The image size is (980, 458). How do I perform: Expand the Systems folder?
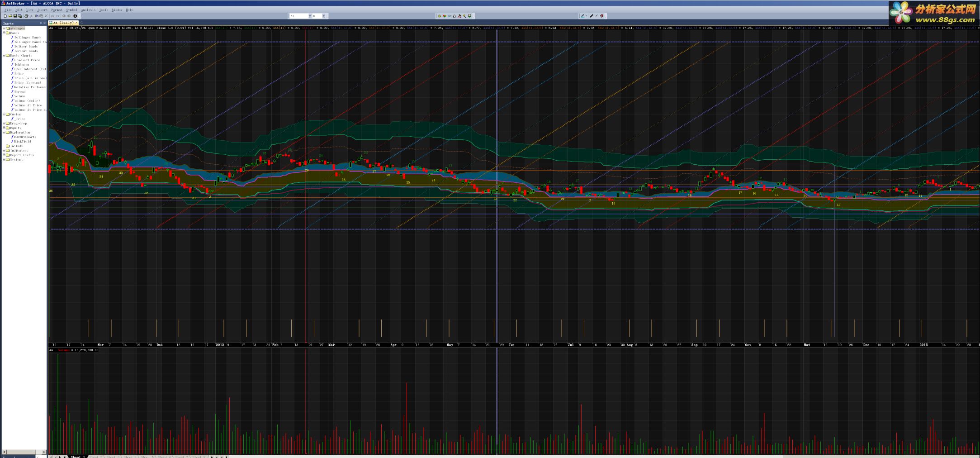4,159
